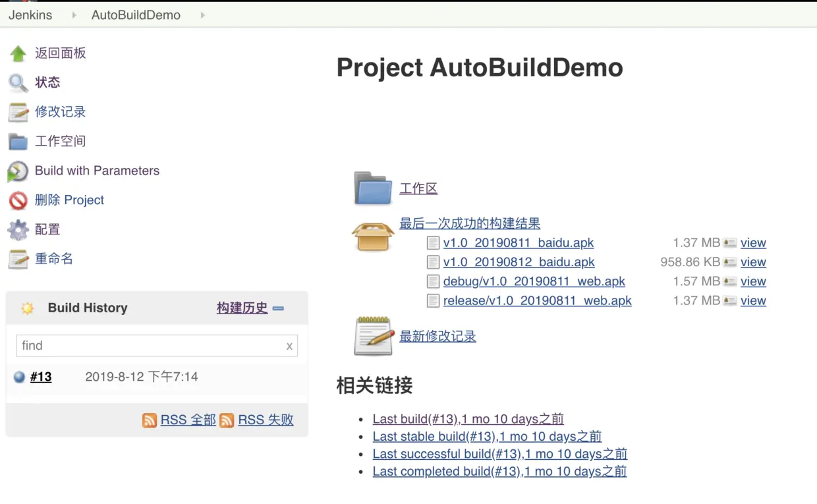Open build #13 link
Image resolution: width=817 pixels, height=504 pixels.
(41, 377)
